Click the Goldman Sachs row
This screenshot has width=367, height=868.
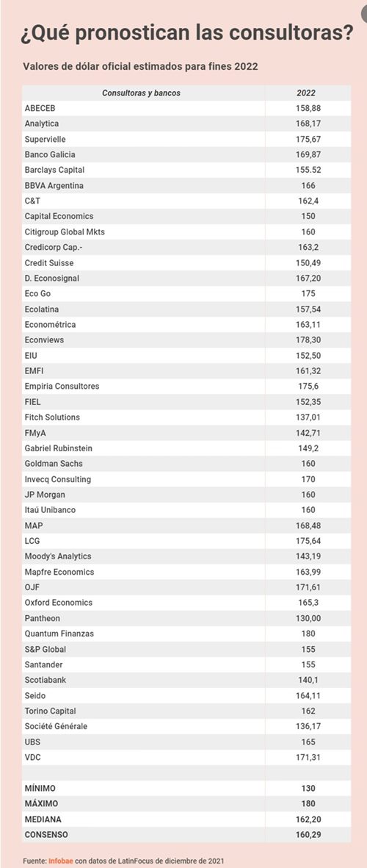pos(186,463)
